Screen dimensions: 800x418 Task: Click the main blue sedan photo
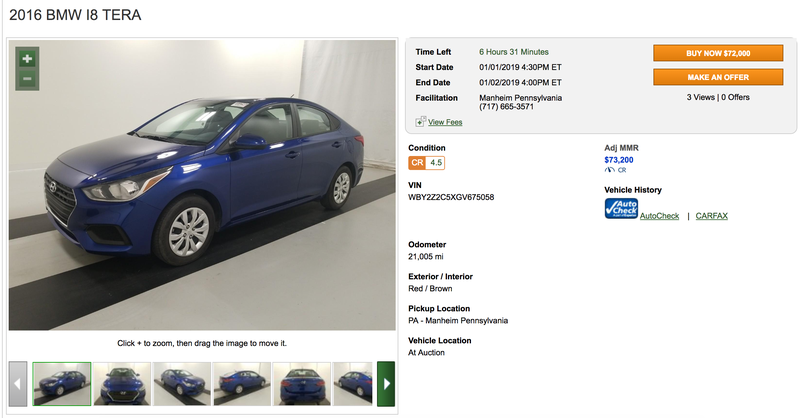(x=202, y=185)
